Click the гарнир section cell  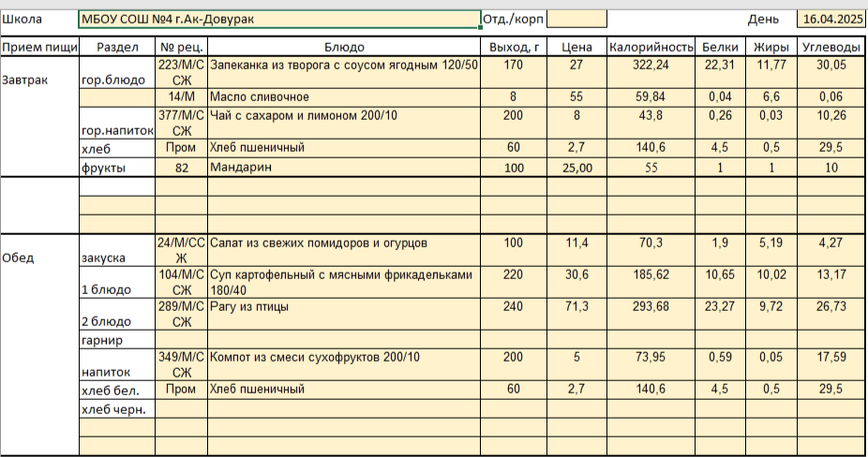[117, 339]
